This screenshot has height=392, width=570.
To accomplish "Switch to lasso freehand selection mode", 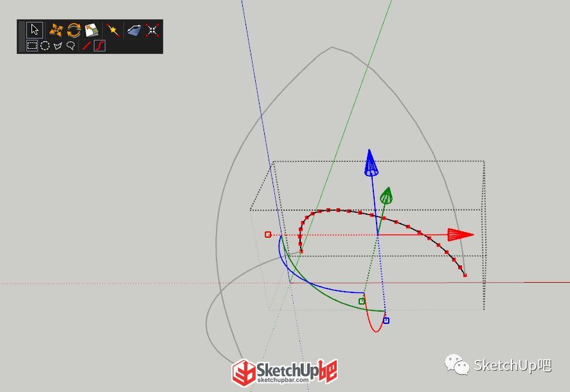I will [x=71, y=46].
